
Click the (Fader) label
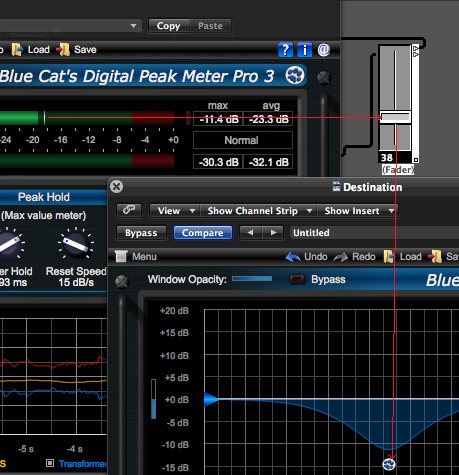[398, 170]
